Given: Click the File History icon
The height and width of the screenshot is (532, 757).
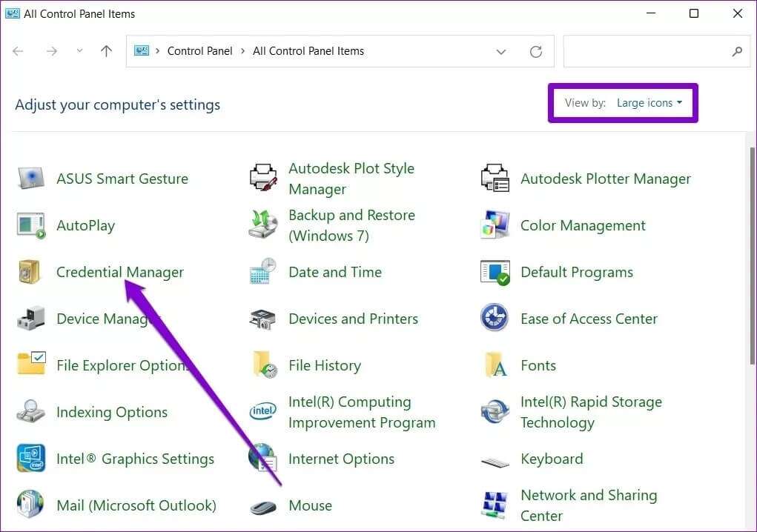Looking at the screenshot, I should click(x=265, y=365).
